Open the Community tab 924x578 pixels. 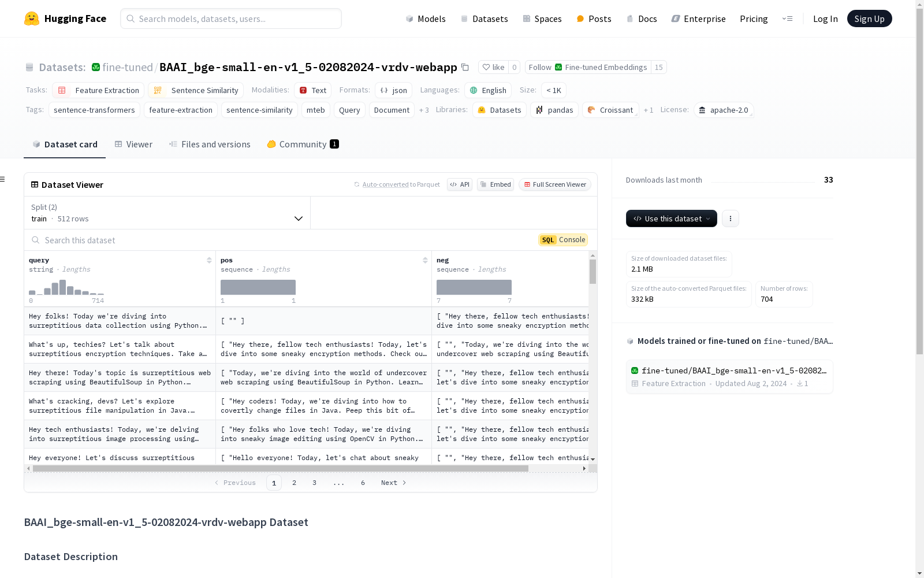pos(303,144)
